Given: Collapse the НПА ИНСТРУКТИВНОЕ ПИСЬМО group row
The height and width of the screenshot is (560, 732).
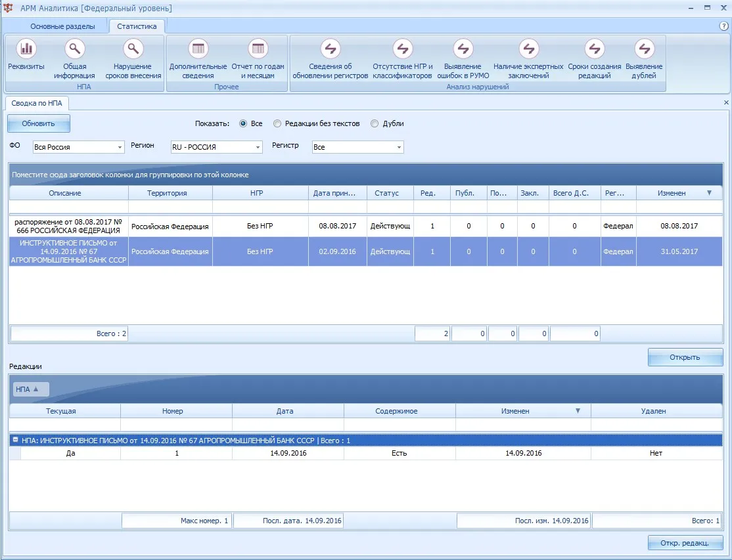Looking at the screenshot, I should [x=15, y=440].
